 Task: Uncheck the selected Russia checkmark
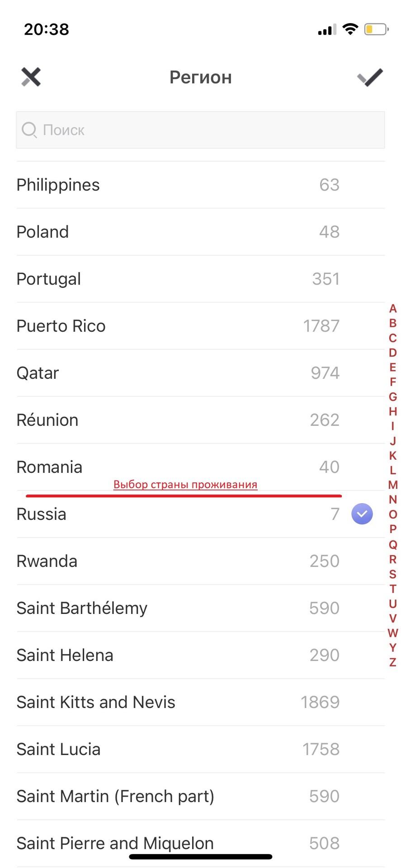[x=362, y=514]
